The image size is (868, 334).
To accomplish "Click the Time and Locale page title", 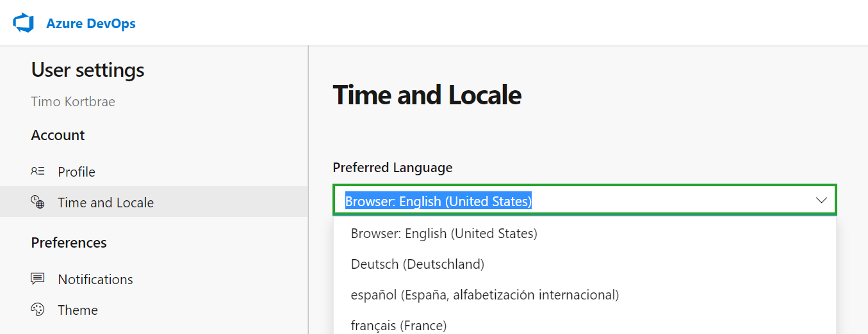I will (427, 95).
